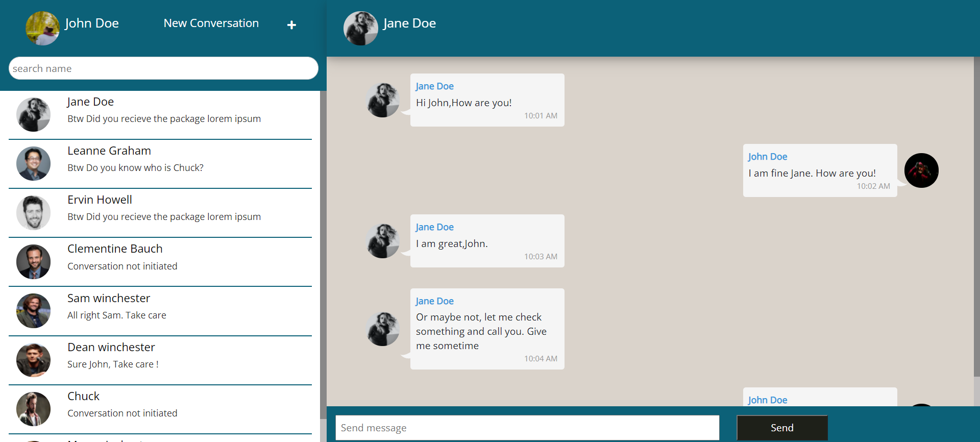Screen dimensions: 980x442
Task: Click 'I am fine Jane. How are you!' message
Action: point(812,174)
